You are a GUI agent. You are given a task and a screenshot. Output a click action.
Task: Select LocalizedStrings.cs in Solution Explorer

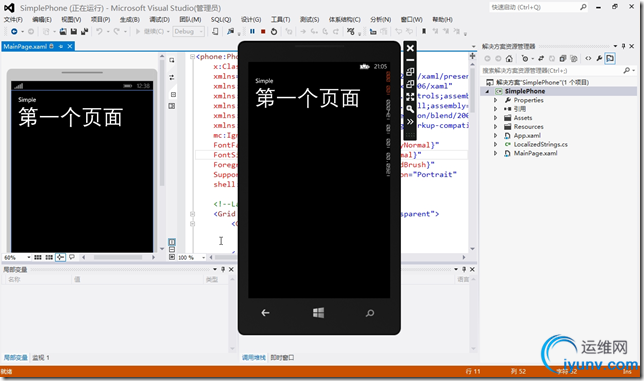(540, 145)
